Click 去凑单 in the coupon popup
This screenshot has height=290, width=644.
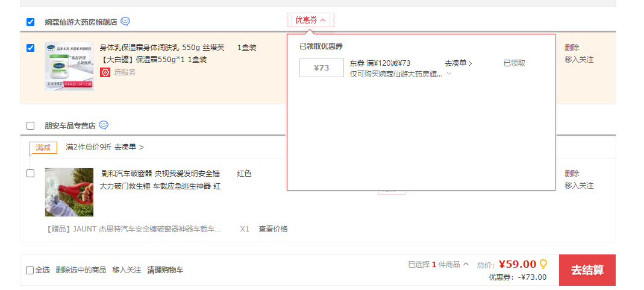[458, 63]
